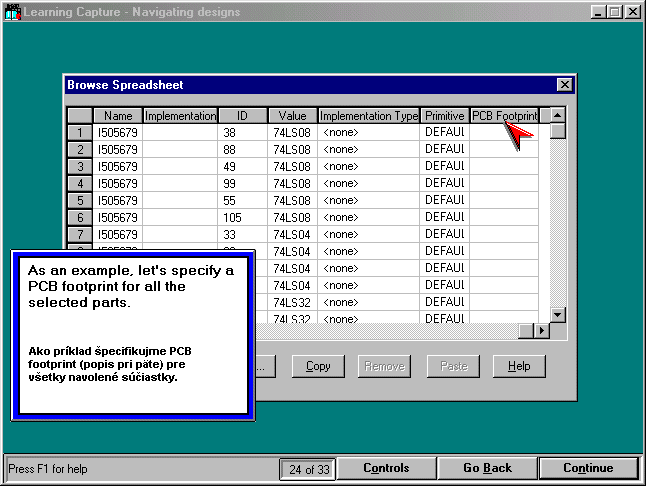Viewport: 646px width, 486px height.
Task: Click the Value column header
Action: click(292, 116)
